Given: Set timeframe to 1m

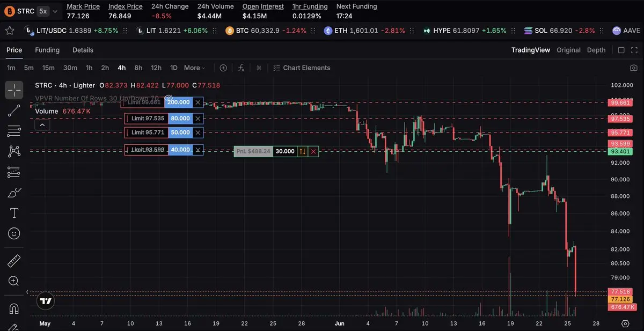Looking at the screenshot, I should pos(11,68).
